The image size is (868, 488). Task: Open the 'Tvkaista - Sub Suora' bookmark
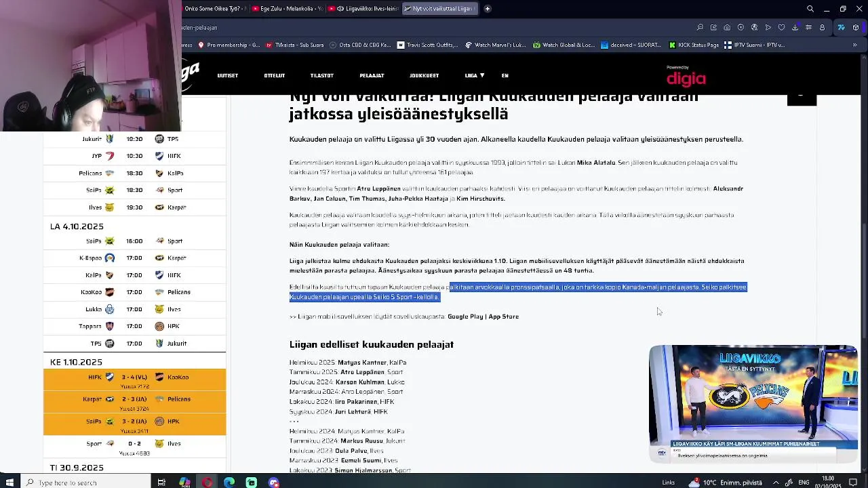tap(294, 45)
